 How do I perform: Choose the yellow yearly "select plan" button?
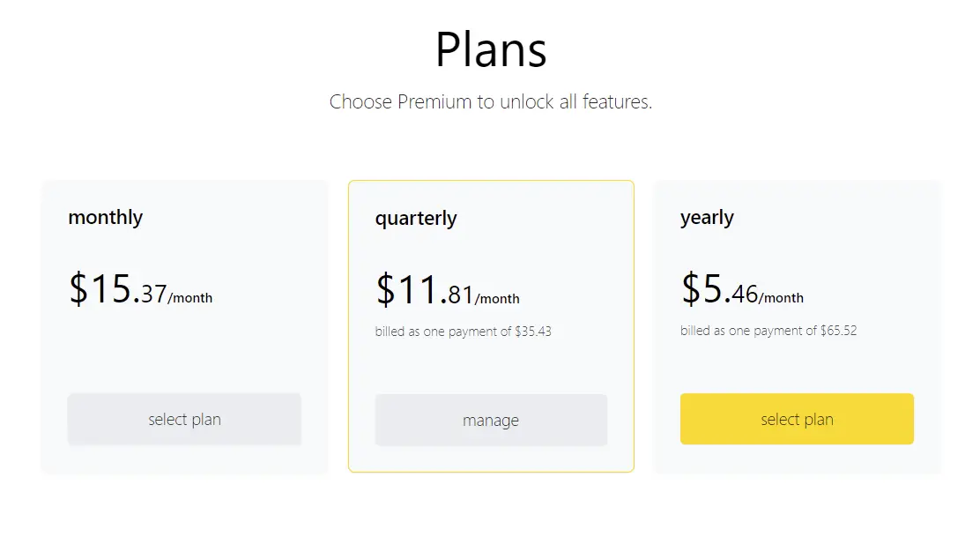click(x=797, y=420)
